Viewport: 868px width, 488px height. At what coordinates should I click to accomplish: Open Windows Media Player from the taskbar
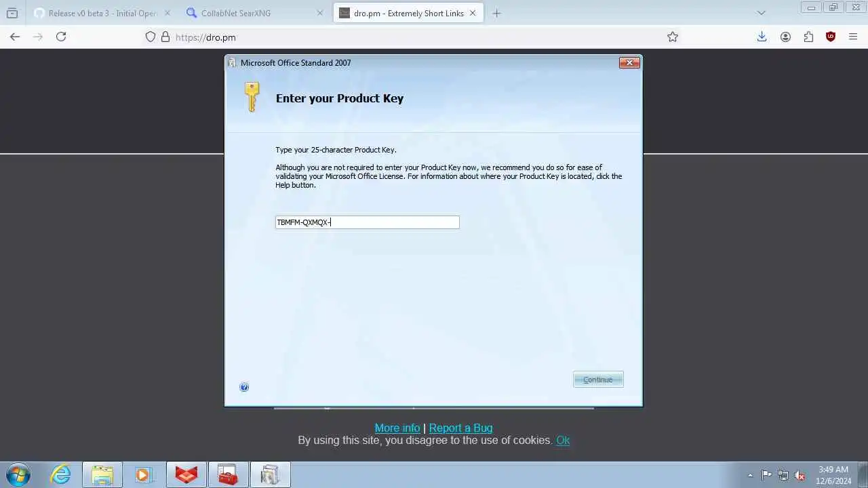tap(144, 474)
